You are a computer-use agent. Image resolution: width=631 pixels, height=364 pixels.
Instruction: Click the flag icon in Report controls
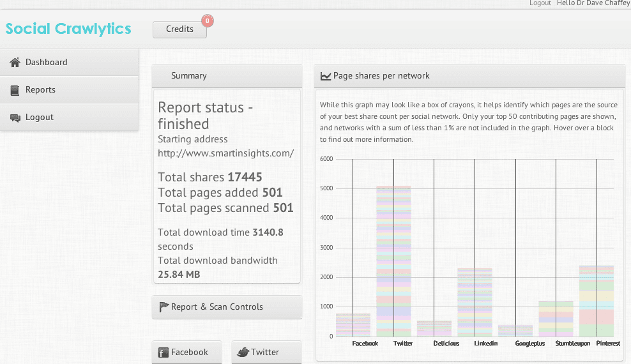coord(163,307)
